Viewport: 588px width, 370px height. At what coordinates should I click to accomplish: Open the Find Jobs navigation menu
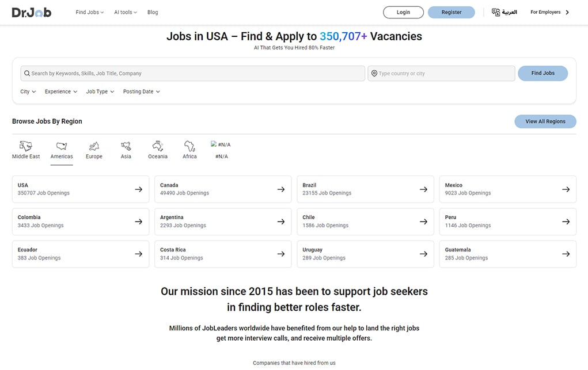(x=89, y=12)
